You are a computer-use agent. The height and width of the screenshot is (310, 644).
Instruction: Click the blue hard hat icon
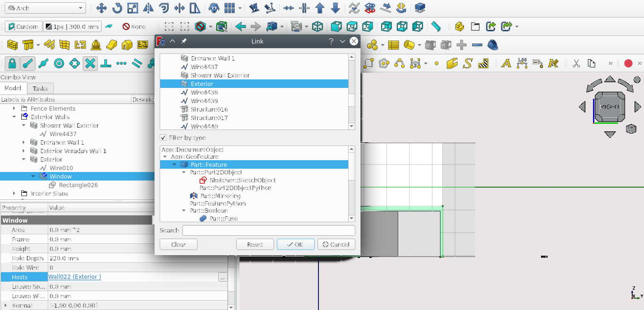tap(492, 45)
